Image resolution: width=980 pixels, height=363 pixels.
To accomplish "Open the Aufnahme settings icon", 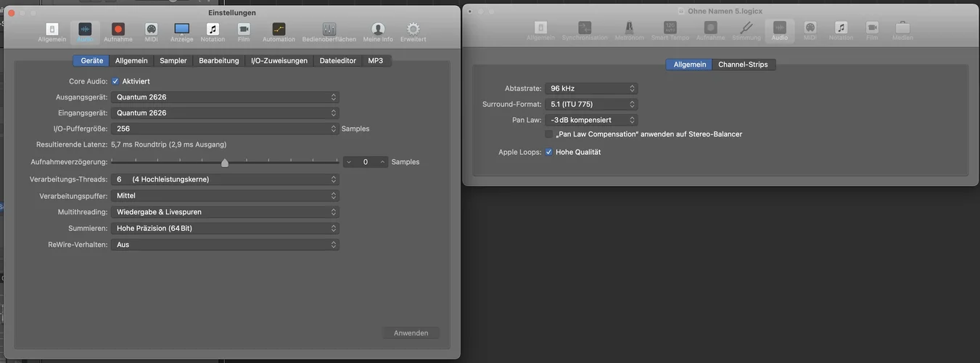I will (118, 32).
